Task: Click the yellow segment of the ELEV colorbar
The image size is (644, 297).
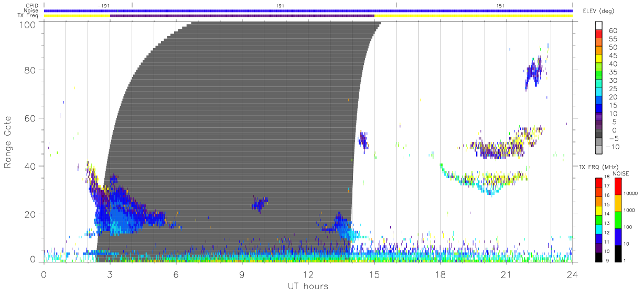Action: 600,59
